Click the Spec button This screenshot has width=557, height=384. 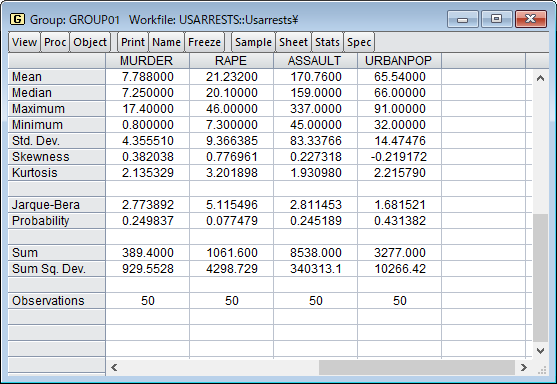point(359,42)
